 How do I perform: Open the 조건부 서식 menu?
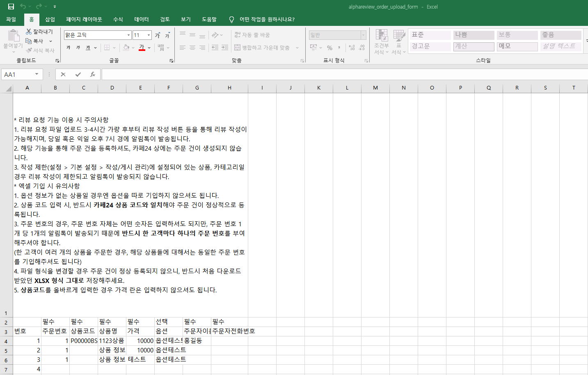point(382,42)
